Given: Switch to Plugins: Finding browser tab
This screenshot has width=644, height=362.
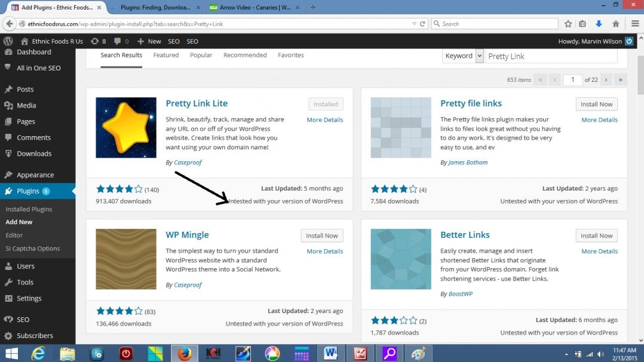Looking at the screenshot, I should (x=155, y=7).
